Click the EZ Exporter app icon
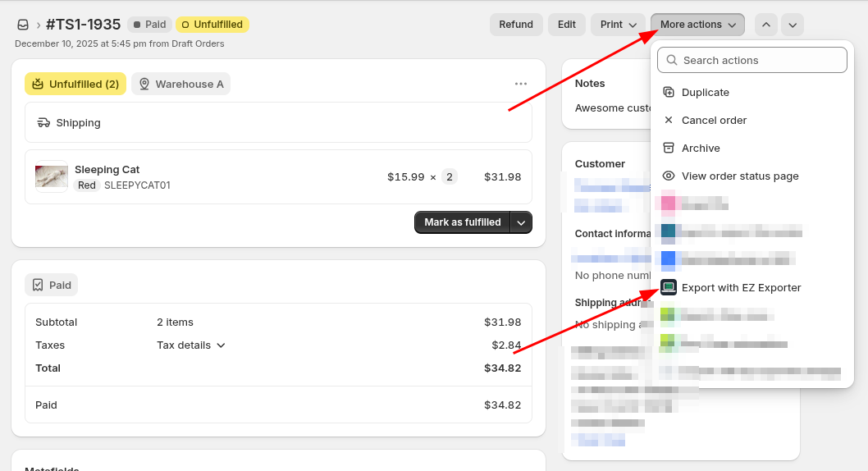Screen dimensions: 868x471 point(669,287)
